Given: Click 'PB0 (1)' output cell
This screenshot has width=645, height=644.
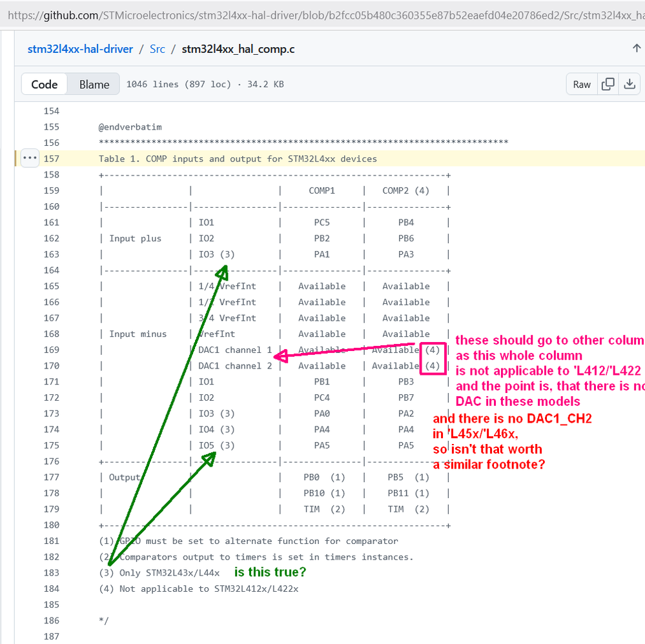Looking at the screenshot, I should pyautogui.click(x=324, y=478).
